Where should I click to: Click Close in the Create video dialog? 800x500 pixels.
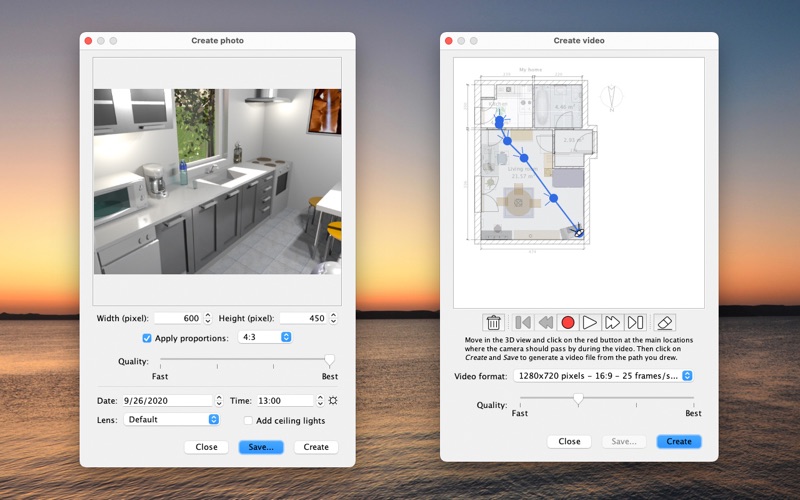click(569, 441)
